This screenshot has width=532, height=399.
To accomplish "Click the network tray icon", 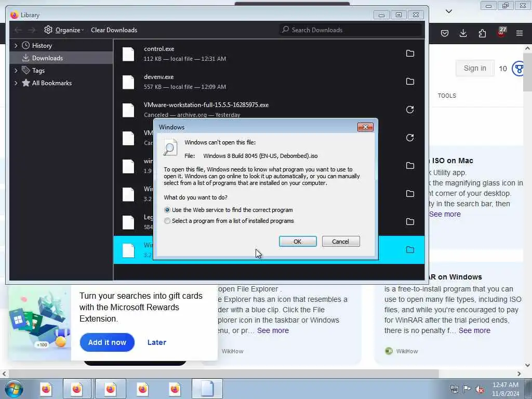I will click(454, 389).
